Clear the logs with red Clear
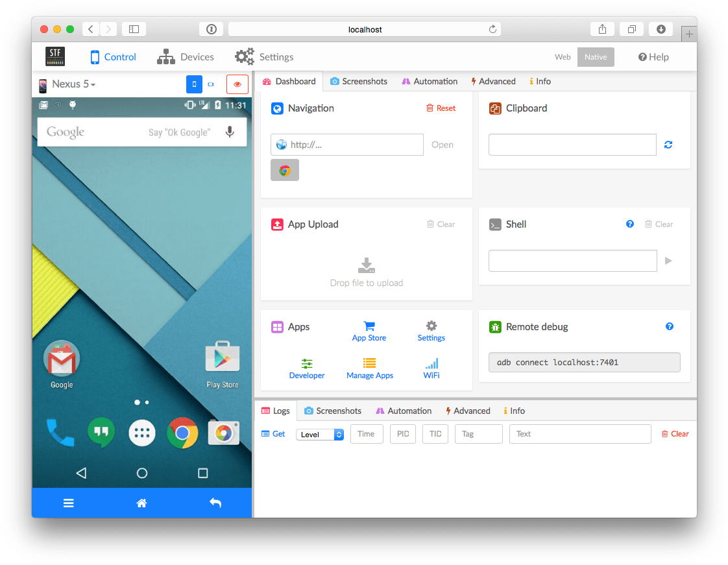Image resolution: width=728 pixels, height=565 pixels. coord(675,433)
